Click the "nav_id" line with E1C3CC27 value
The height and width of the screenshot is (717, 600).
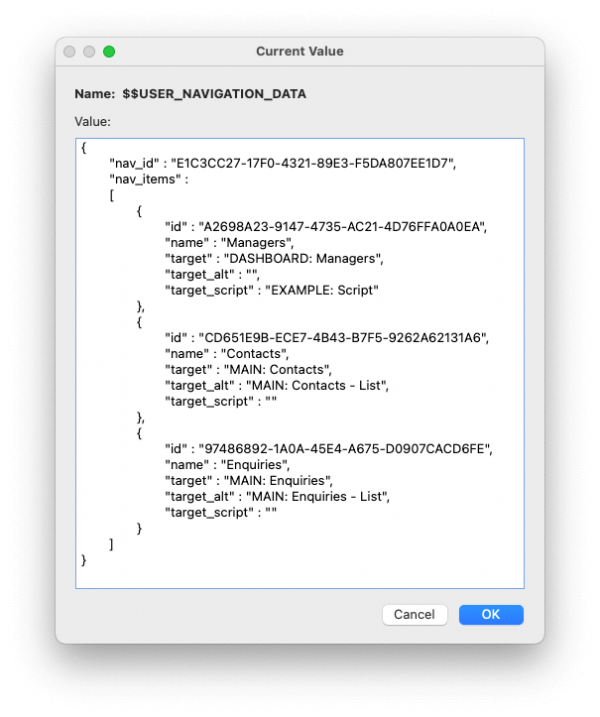pos(283,163)
